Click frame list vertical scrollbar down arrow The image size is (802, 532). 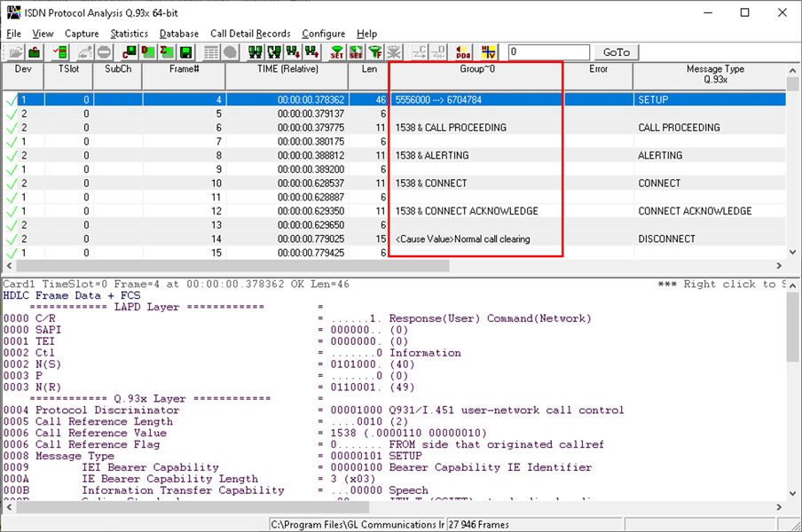point(792,253)
